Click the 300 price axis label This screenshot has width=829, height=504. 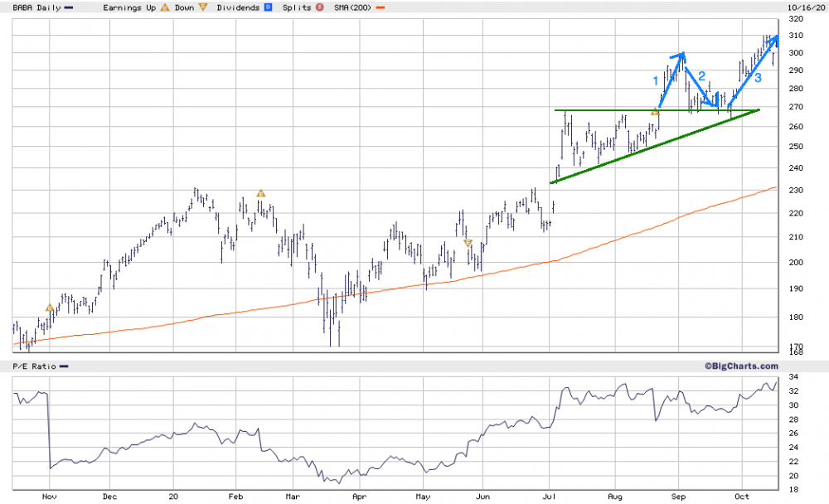[x=796, y=53]
